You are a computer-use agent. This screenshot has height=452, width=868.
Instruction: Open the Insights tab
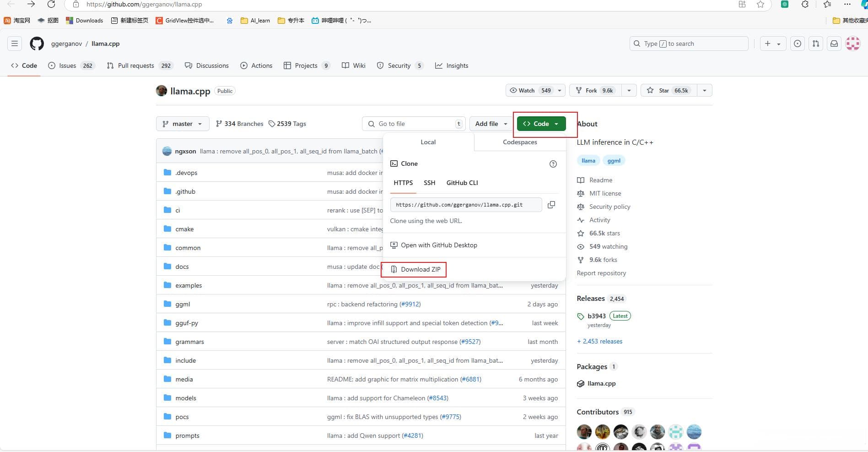point(452,65)
